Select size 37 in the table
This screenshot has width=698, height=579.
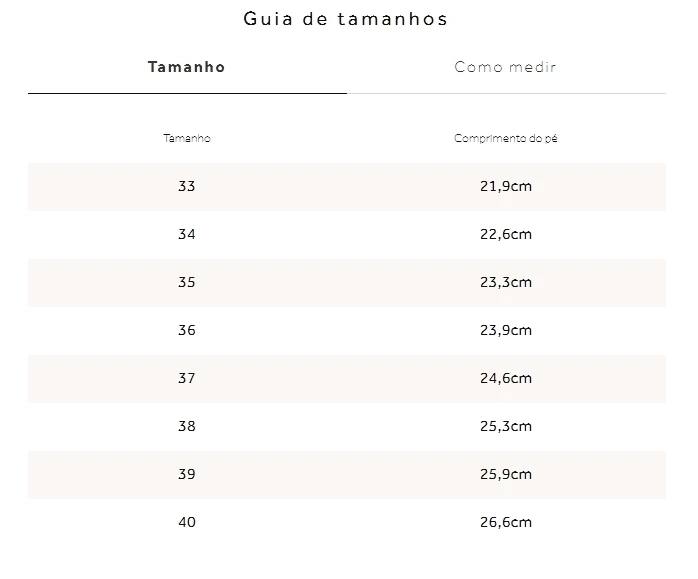187,378
